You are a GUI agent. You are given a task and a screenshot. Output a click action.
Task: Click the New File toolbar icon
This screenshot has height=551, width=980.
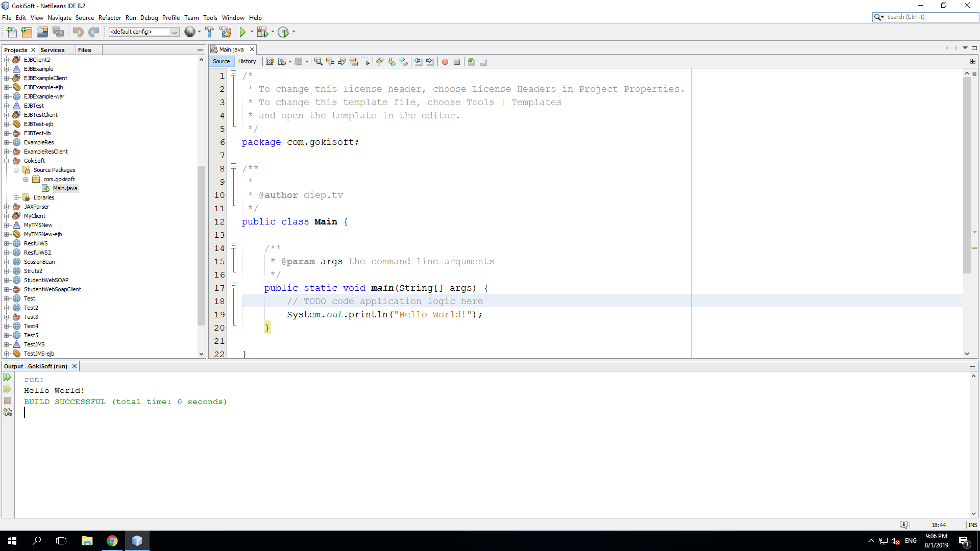(x=11, y=32)
